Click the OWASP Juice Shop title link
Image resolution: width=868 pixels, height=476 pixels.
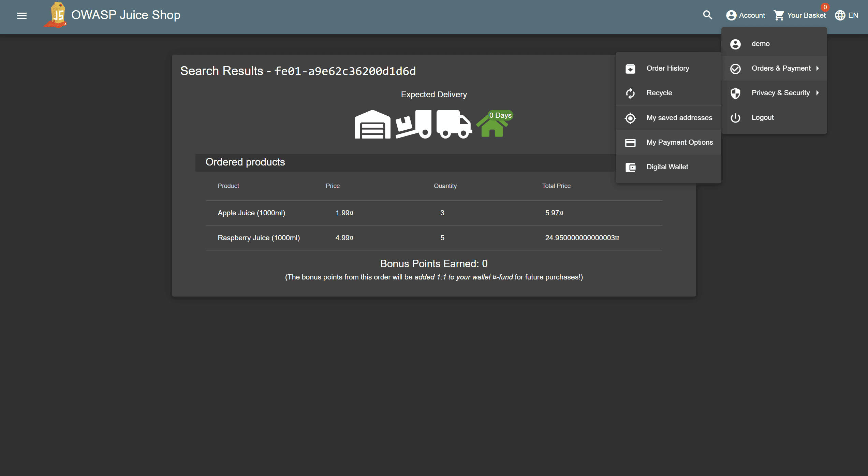pyautogui.click(x=126, y=15)
